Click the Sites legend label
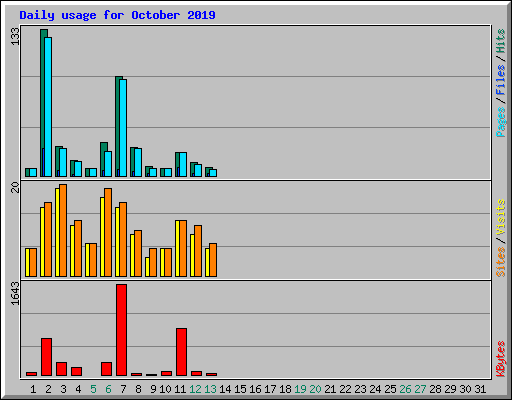The height and width of the screenshot is (400, 512). coord(501,262)
